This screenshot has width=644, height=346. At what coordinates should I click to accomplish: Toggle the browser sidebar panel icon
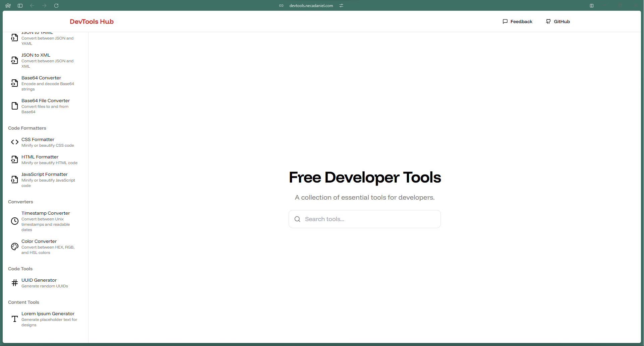pyautogui.click(x=20, y=6)
